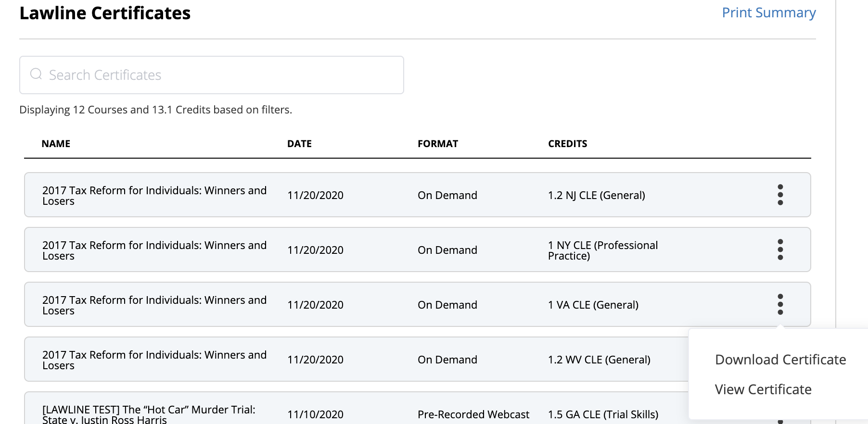Select the 1.2 NJ CLE (General) credits text
Image resolution: width=868 pixels, height=424 pixels.
coord(596,195)
